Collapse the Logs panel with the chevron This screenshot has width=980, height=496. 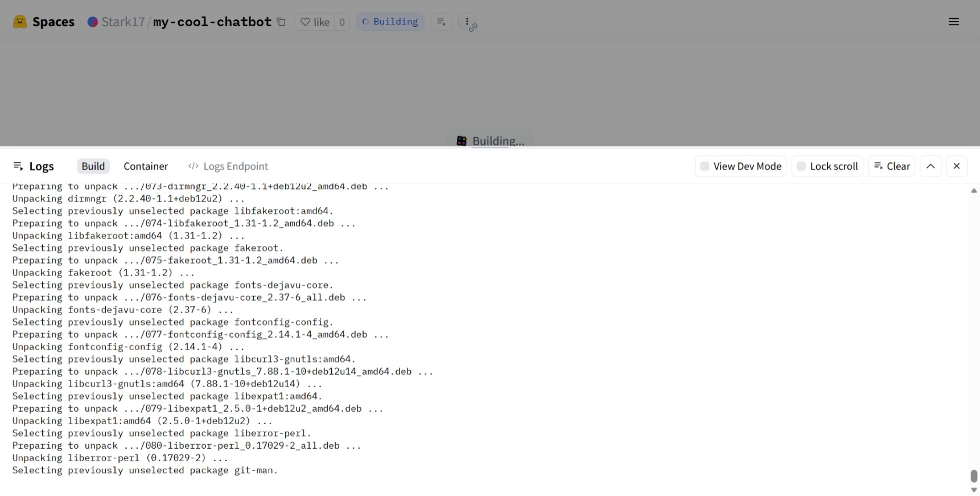coord(930,166)
